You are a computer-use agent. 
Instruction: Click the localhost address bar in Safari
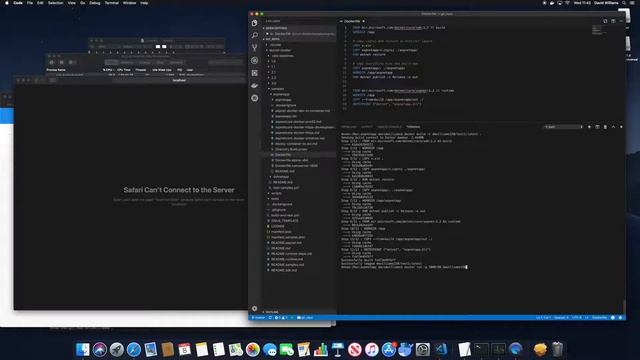(x=179, y=80)
